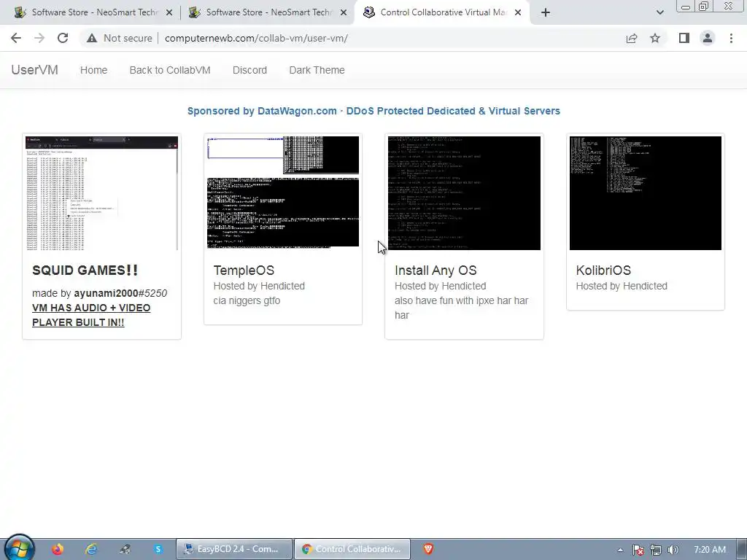Click the ayunami2000#5250 author text
747x560 pixels.
(120, 293)
